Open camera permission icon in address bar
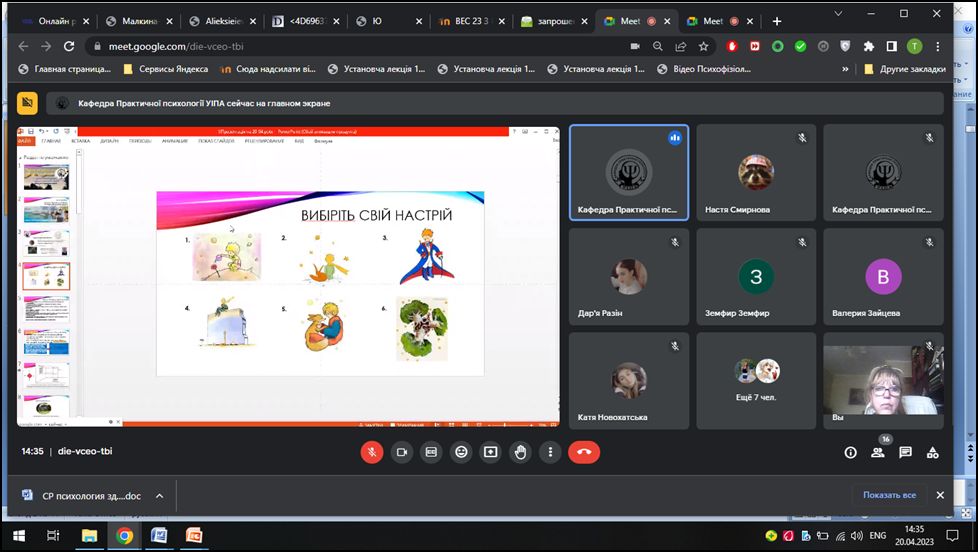 (x=635, y=46)
